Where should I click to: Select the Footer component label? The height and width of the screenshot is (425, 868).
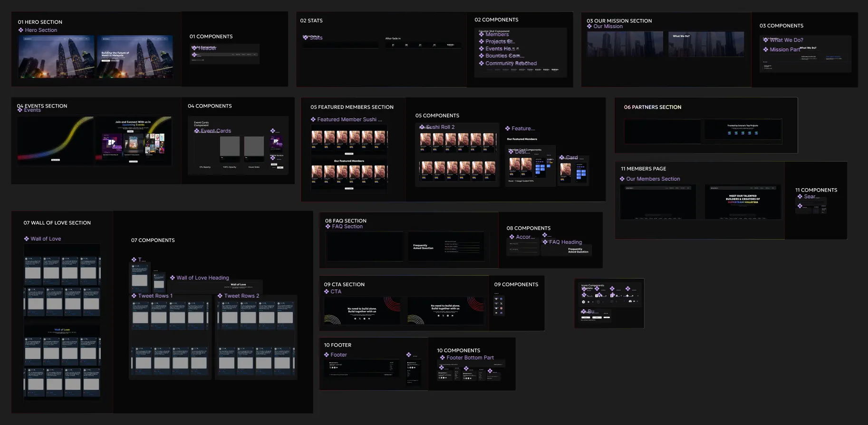[x=338, y=355]
